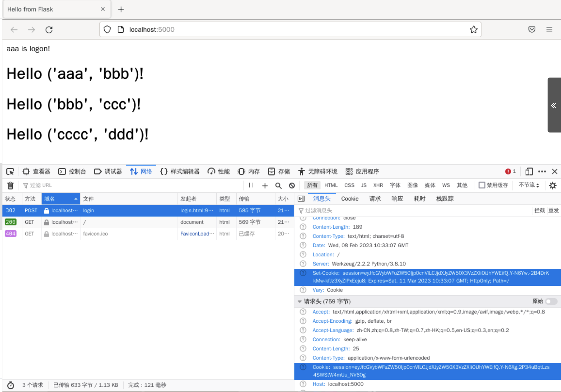
Task: Click the browser forward arrow
Action: click(31, 30)
